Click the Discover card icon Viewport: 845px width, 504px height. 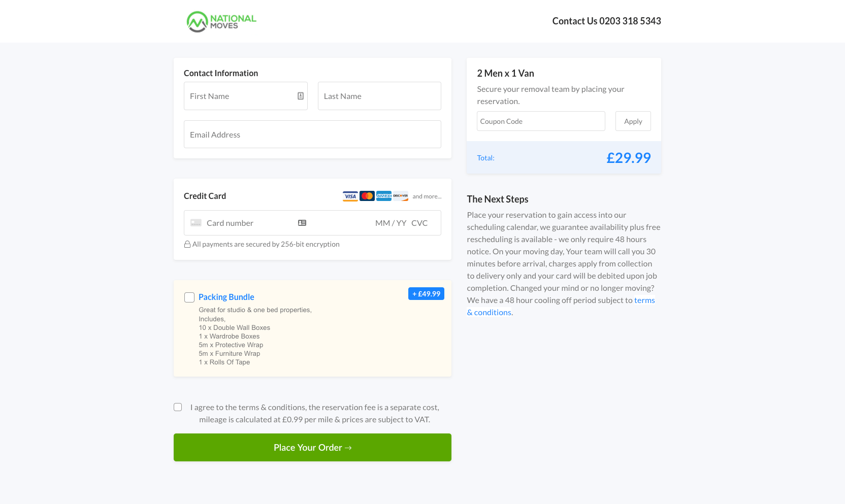click(401, 196)
